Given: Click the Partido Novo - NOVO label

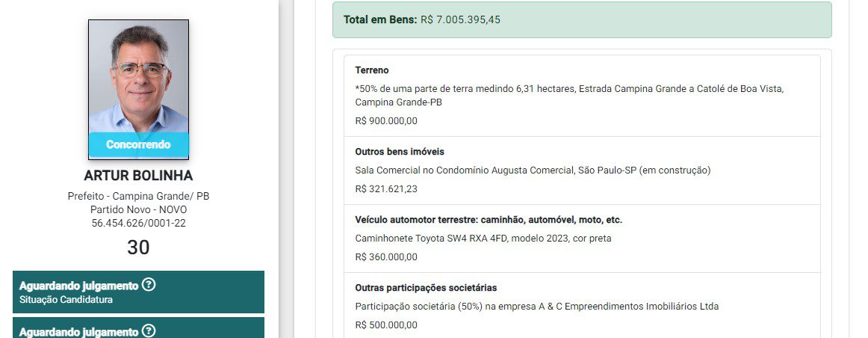Looking at the screenshot, I should click(138, 209).
